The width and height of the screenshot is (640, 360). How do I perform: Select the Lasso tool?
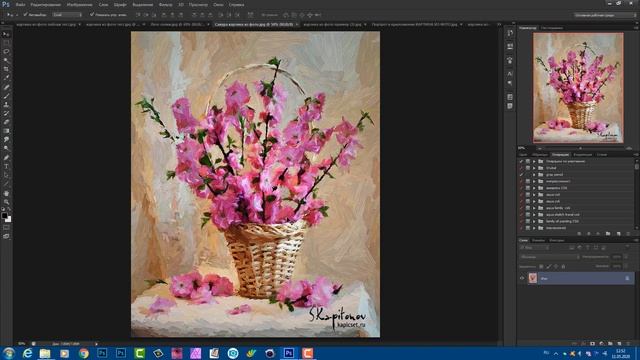coord(6,52)
